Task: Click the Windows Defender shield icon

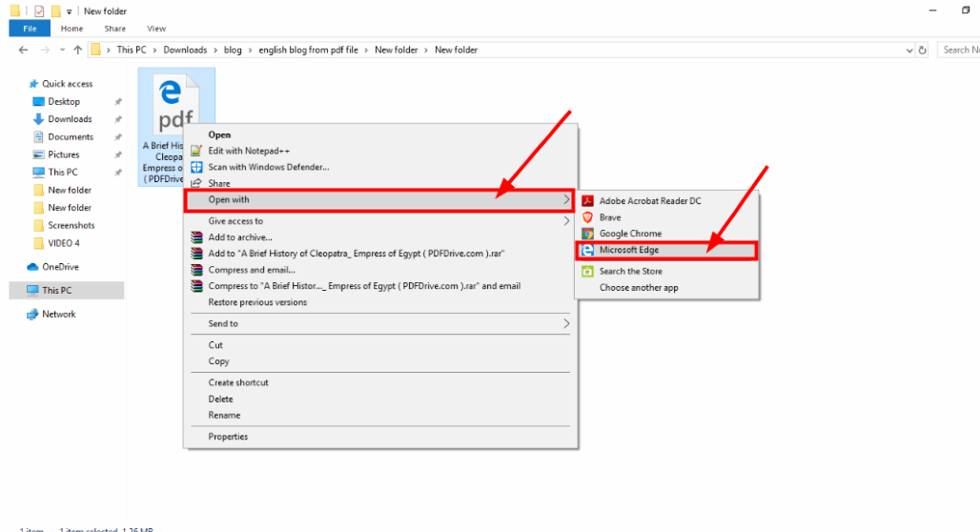Action: 196,167
